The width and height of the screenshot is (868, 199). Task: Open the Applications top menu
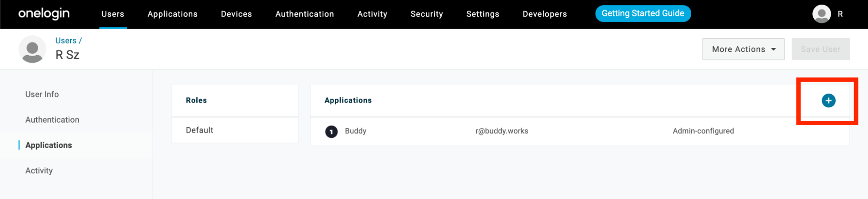pos(172,14)
